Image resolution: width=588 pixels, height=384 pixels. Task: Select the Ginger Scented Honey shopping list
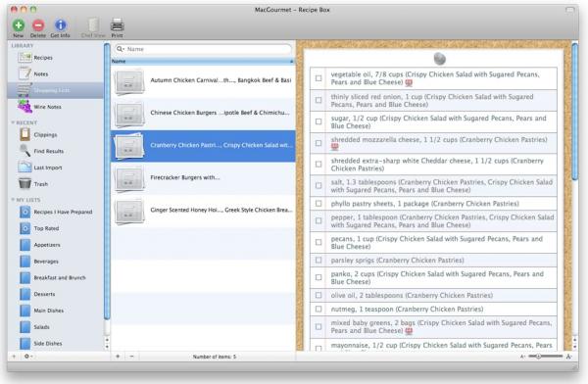[203, 211]
